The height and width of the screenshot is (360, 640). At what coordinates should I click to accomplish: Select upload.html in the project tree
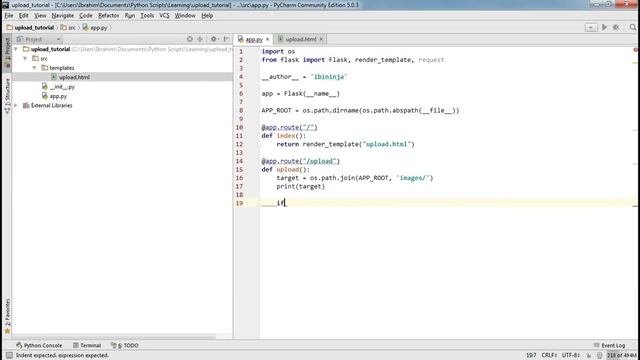pos(74,77)
